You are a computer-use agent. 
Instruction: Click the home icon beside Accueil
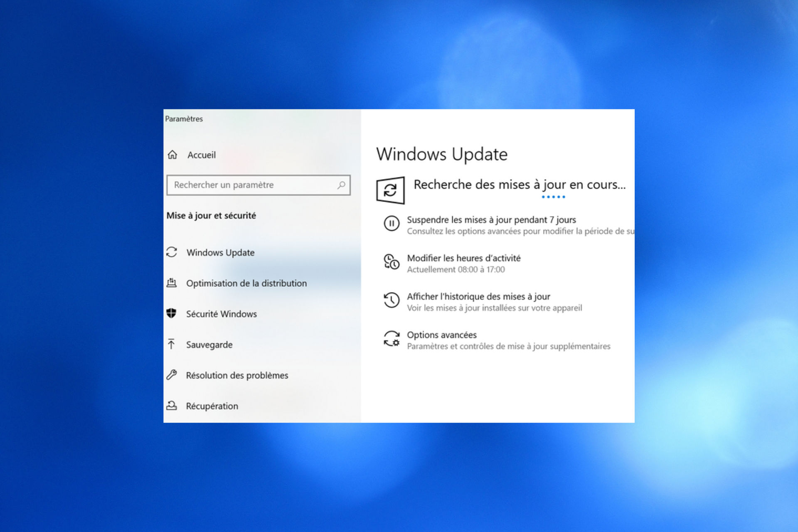tap(172, 155)
